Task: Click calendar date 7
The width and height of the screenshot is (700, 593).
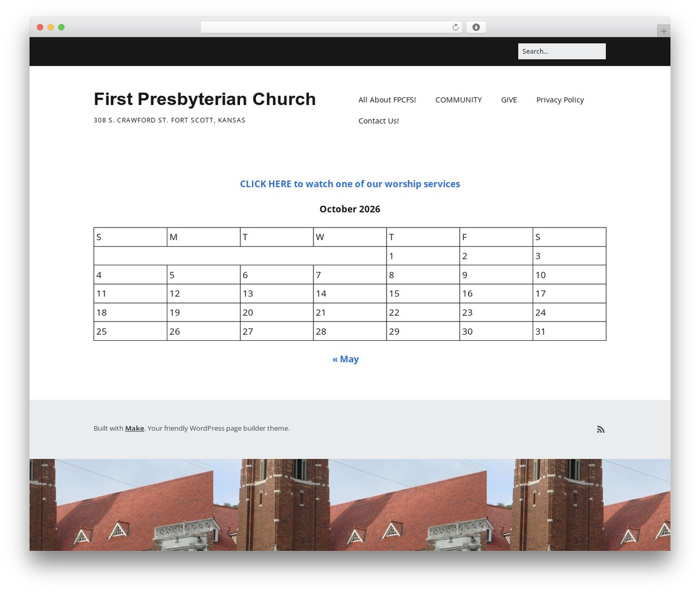Action: pos(350,275)
